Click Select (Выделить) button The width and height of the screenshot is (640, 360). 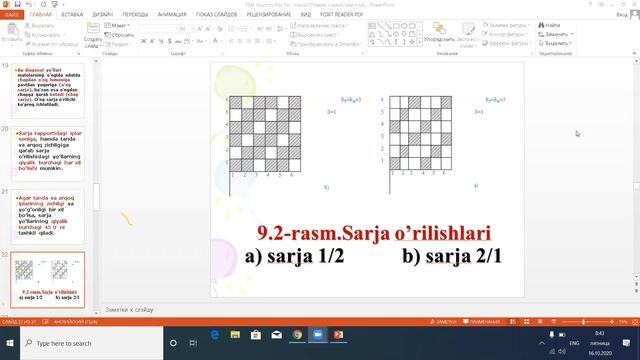[x=555, y=43]
